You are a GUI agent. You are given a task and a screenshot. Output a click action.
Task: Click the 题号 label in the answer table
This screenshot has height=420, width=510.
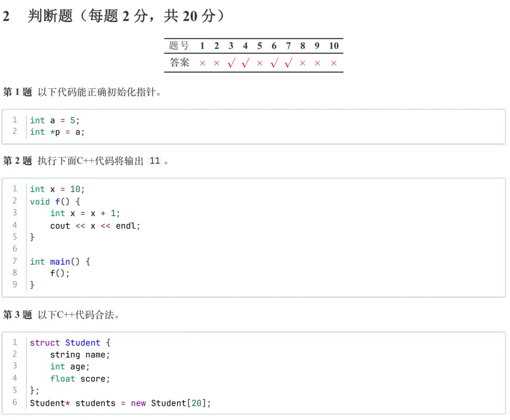click(178, 46)
